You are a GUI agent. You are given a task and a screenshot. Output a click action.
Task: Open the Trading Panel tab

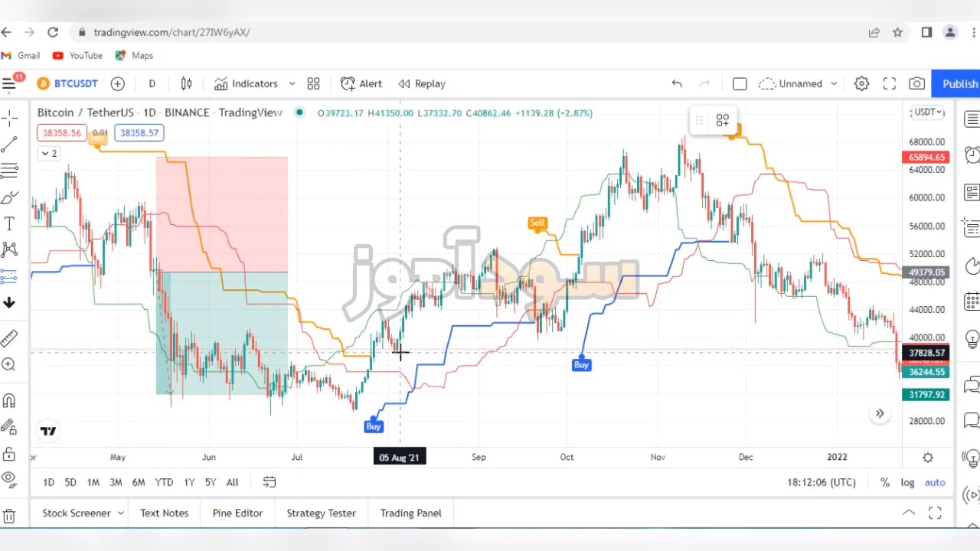[x=410, y=513]
